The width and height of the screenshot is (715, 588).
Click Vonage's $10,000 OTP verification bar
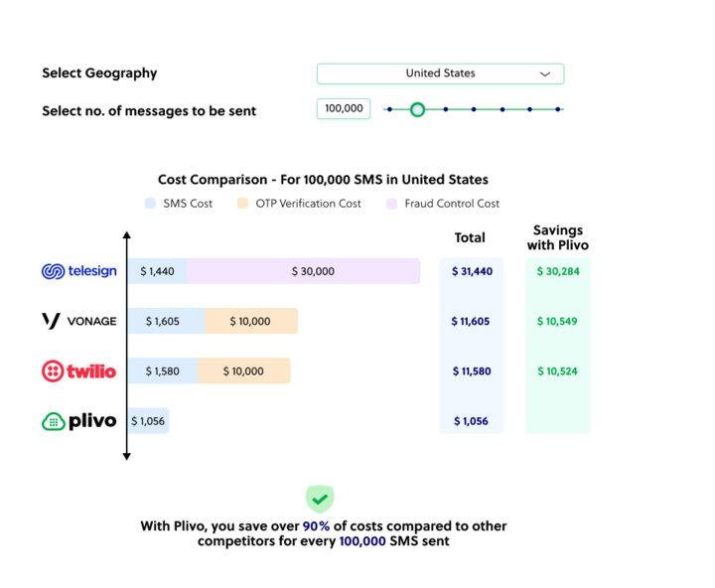pos(250,321)
